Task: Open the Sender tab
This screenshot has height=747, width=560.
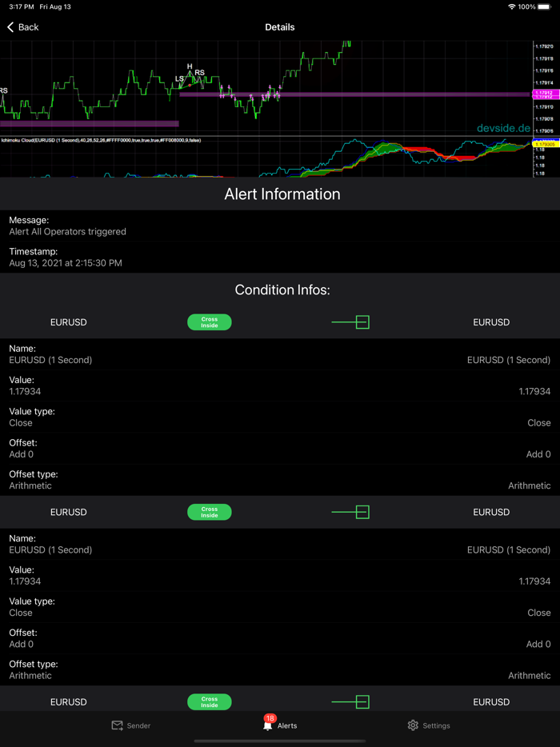Action: pyautogui.click(x=131, y=725)
